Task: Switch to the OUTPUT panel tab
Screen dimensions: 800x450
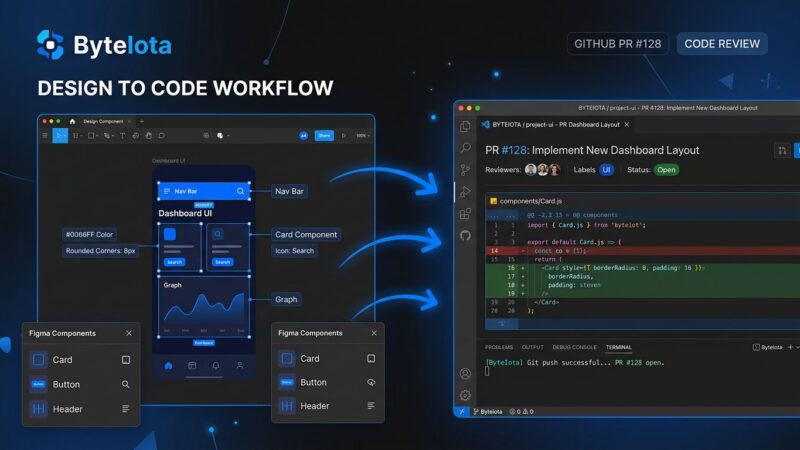Action: pos(532,347)
